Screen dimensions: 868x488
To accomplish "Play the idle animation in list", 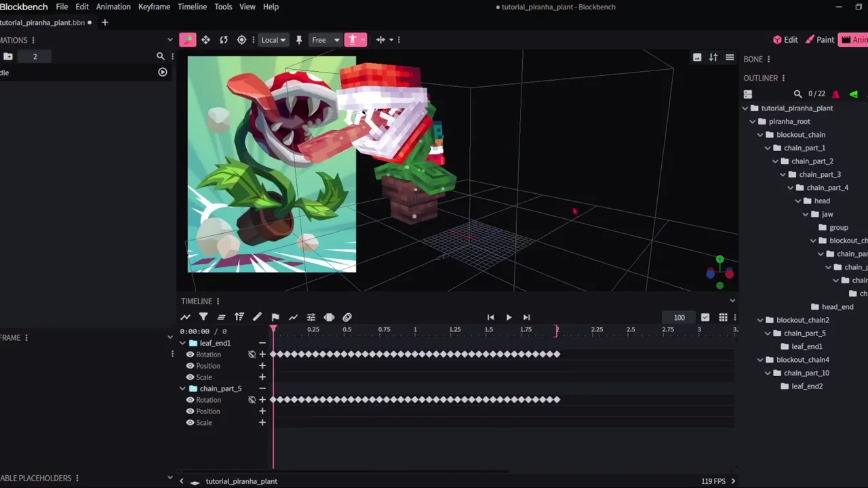I will tap(163, 72).
